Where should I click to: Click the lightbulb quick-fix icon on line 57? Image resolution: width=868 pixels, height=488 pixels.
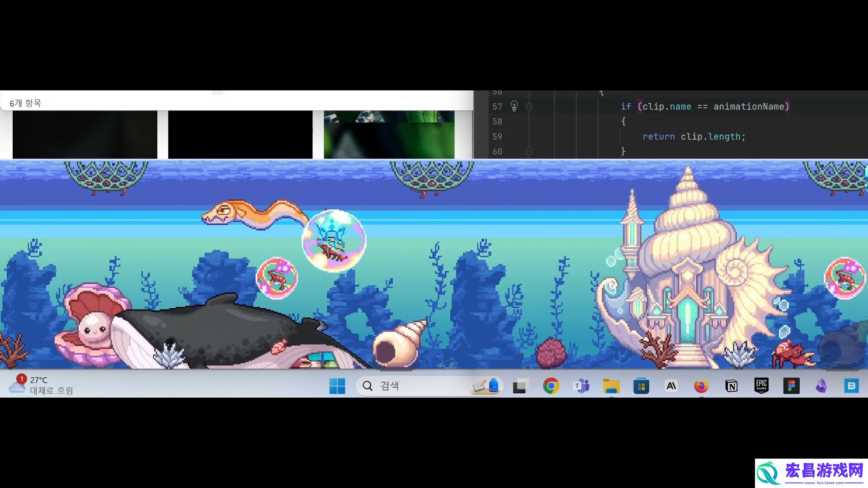(x=514, y=106)
